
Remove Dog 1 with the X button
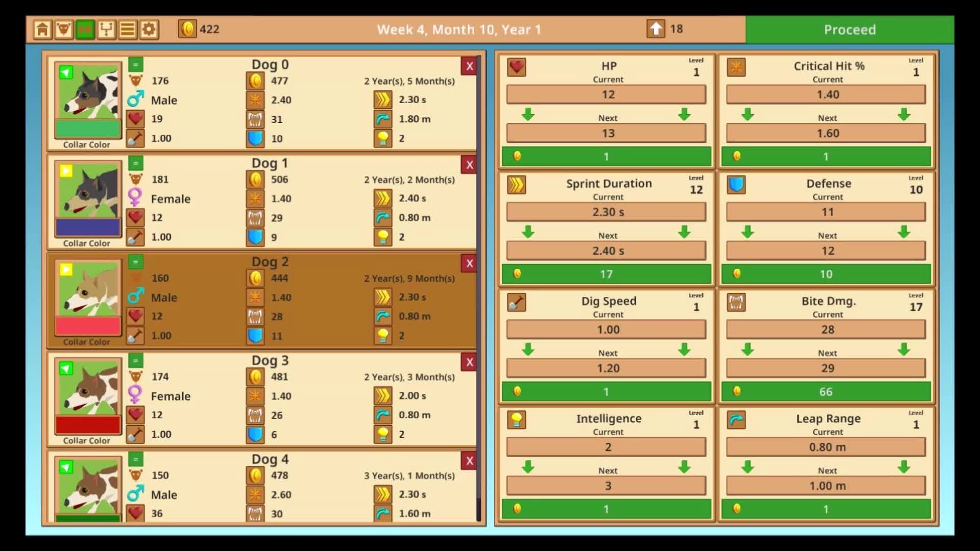coord(469,165)
